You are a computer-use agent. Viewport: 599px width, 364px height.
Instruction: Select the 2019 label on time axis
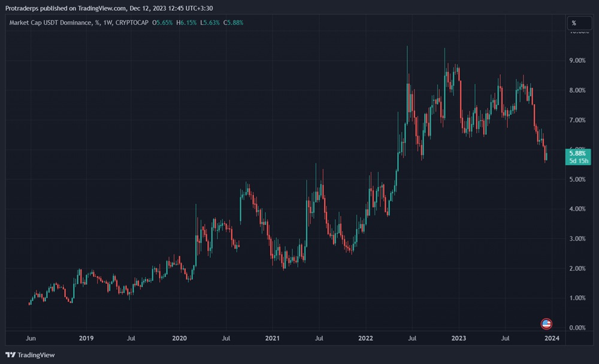point(86,338)
